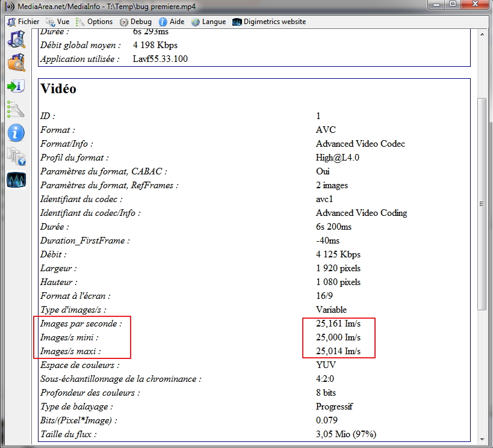Click the 'Identifiant du codec/Info :' label
The width and height of the screenshot is (493, 448).
(x=90, y=213)
